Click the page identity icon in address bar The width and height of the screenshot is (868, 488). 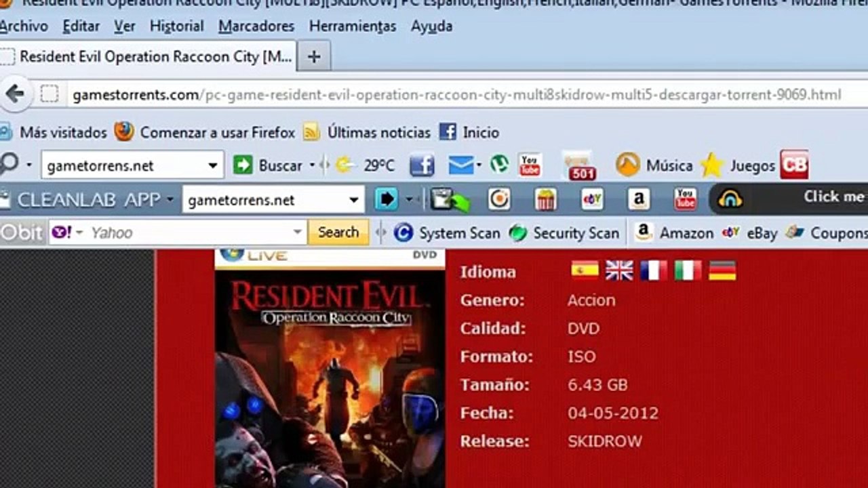click(x=49, y=94)
